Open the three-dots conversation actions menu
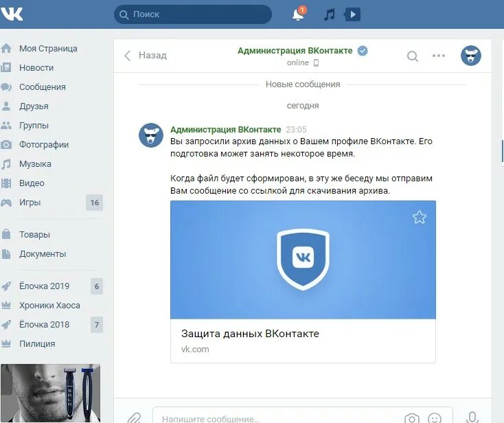The height and width of the screenshot is (423, 504). point(439,56)
